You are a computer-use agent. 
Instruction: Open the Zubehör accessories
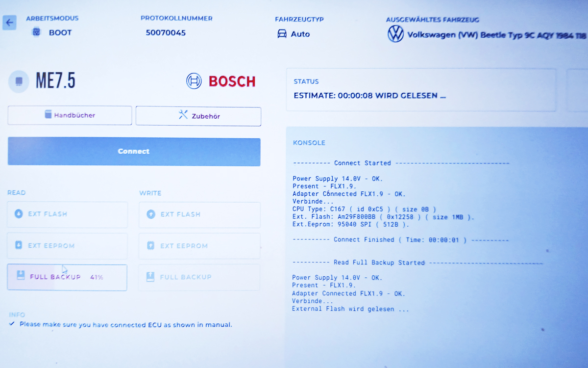click(x=198, y=116)
